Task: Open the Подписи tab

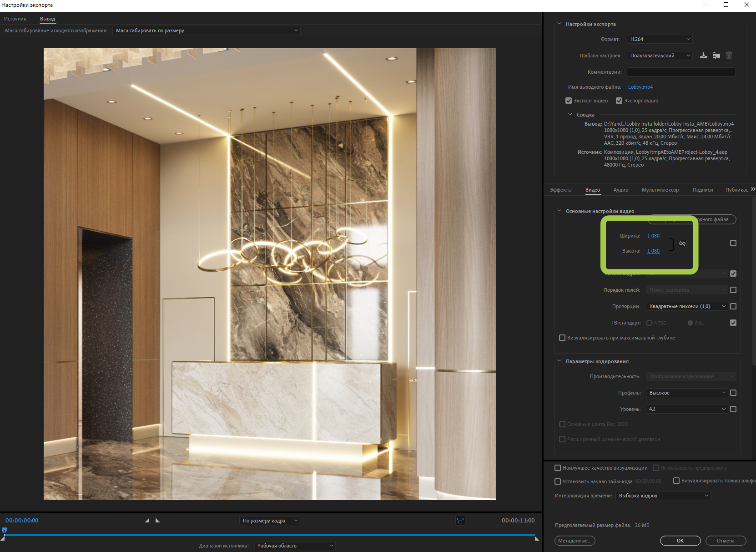Action: (703, 190)
